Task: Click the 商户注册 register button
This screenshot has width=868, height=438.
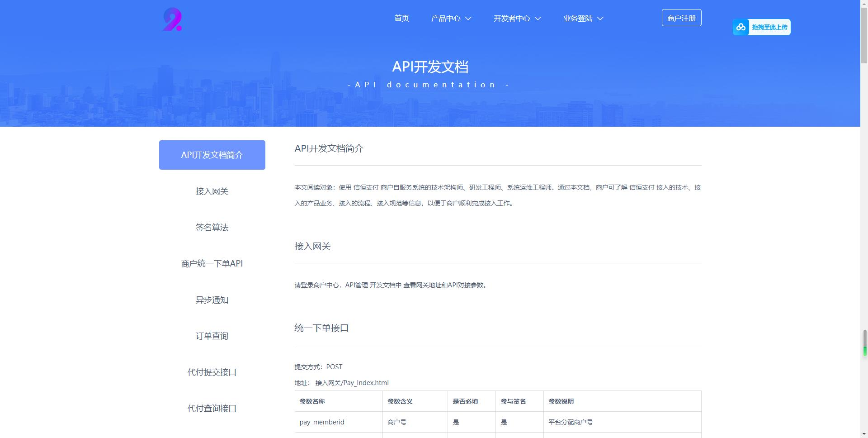Action: click(681, 18)
